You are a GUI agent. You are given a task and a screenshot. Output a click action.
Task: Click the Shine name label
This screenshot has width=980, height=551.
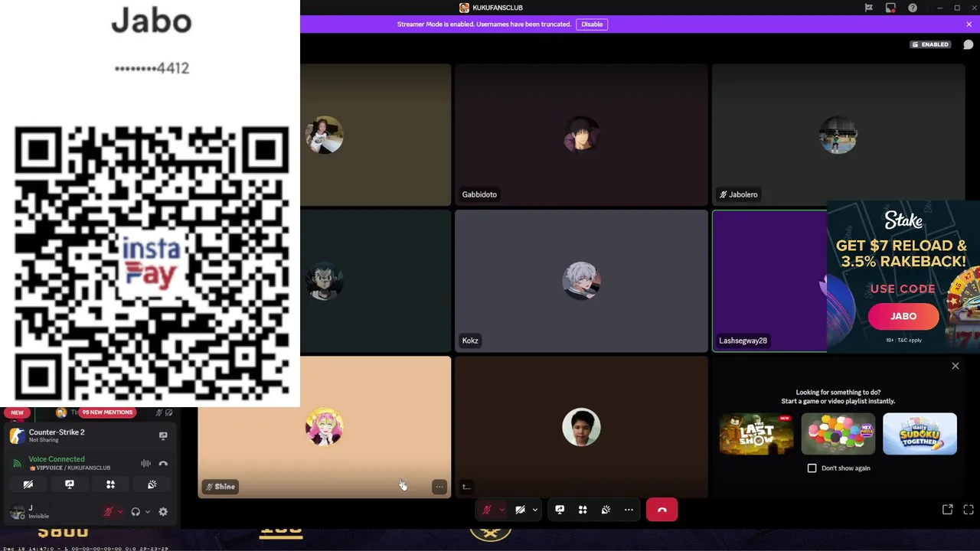220,487
